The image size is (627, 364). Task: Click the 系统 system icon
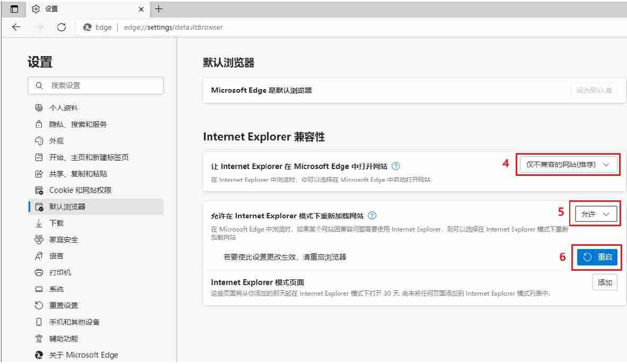[39, 289]
